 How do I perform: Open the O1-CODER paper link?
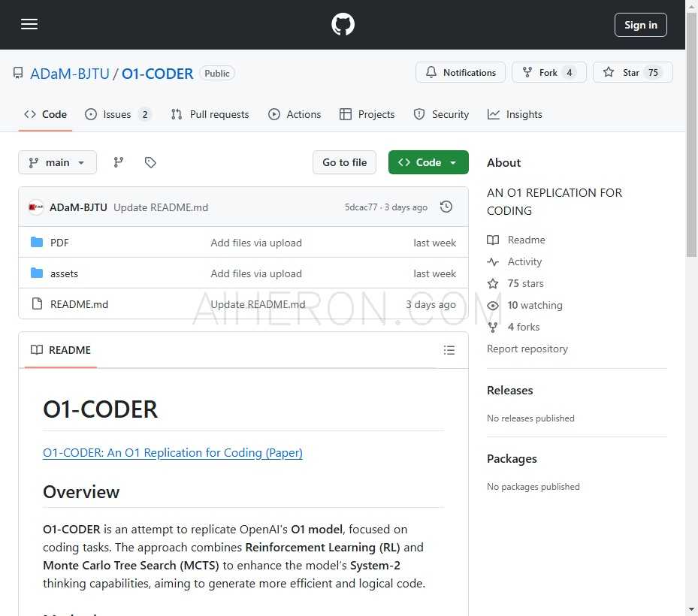(x=173, y=453)
